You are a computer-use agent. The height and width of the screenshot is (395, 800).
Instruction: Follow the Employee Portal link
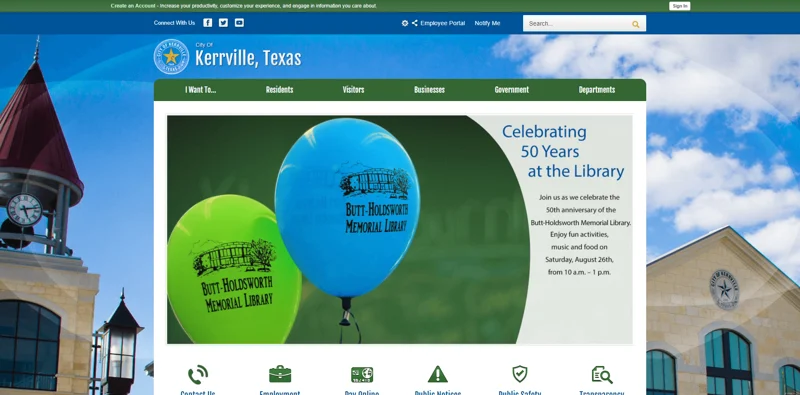(x=443, y=23)
